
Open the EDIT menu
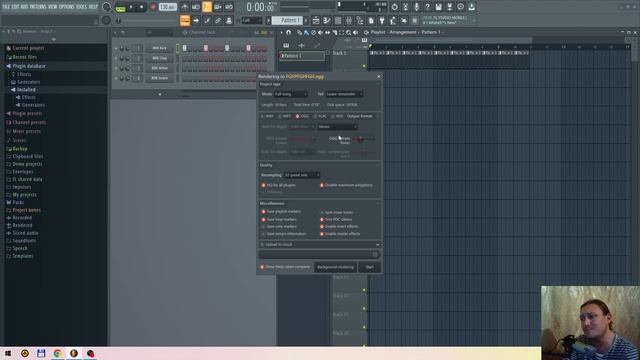click(x=15, y=7)
